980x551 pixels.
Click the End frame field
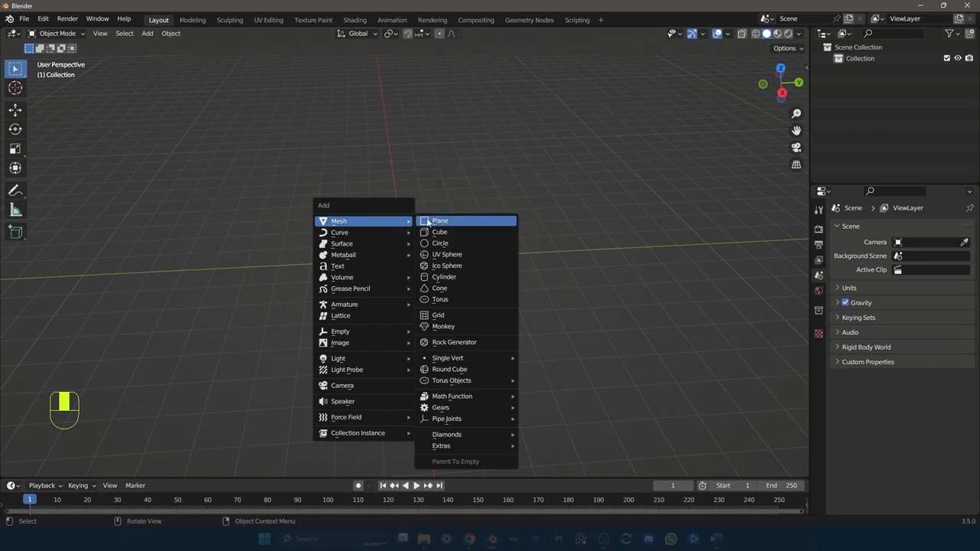[782, 485]
